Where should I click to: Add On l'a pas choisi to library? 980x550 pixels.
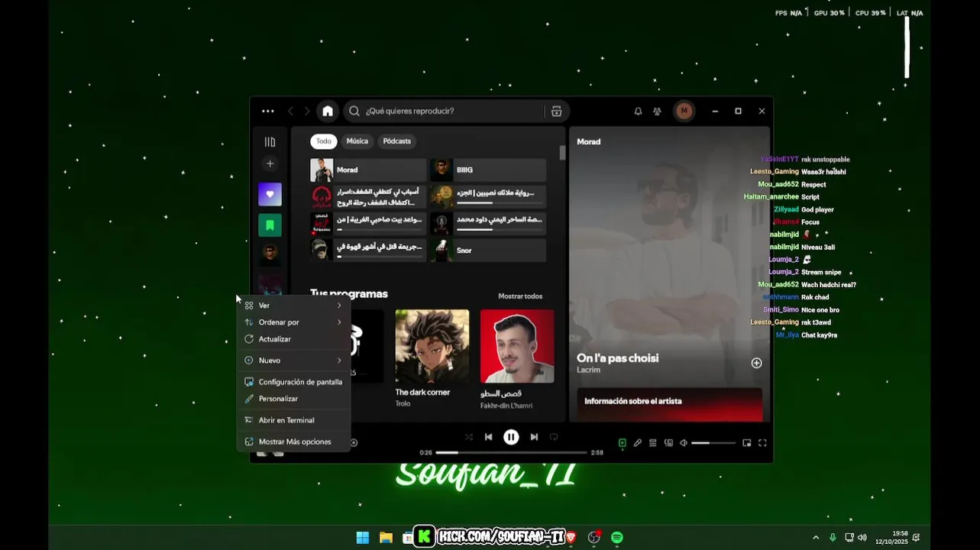coord(756,363)
